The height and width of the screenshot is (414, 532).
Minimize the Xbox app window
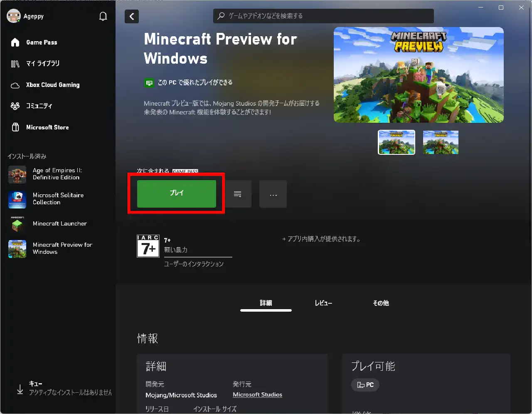[481, 7]
